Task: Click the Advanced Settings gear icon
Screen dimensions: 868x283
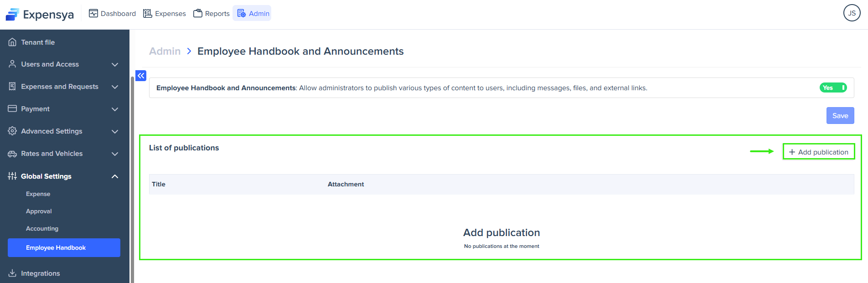Action: (x=12, y=131)
